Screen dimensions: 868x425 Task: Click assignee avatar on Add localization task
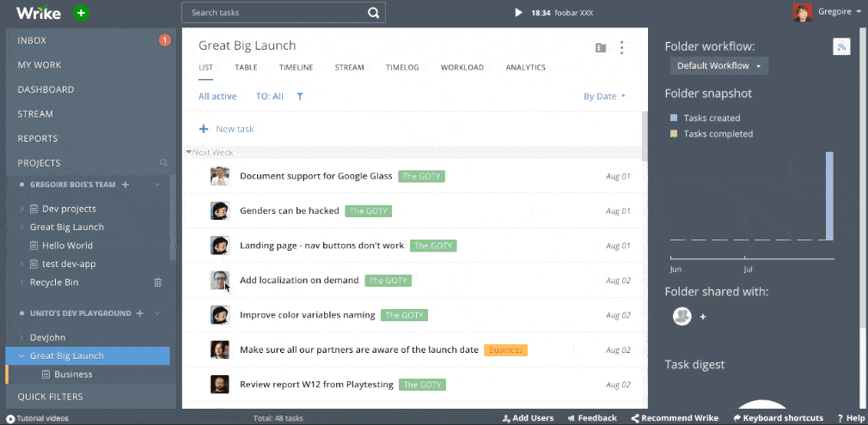pyautogui.click(x=220, y=280)
